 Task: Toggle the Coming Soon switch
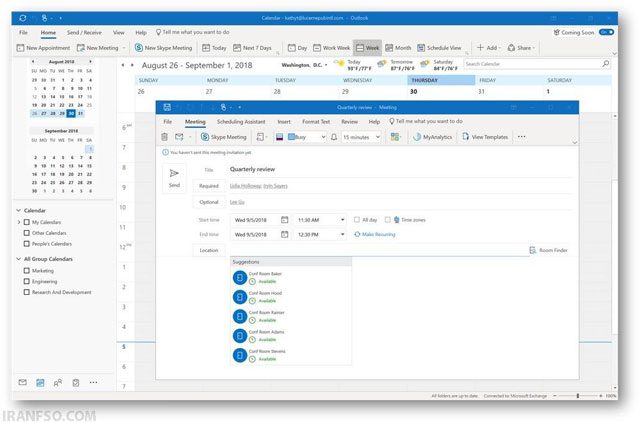(606, 32)
